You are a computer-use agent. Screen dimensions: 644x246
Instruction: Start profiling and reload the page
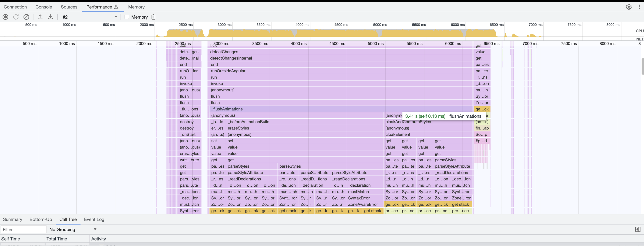16,17
